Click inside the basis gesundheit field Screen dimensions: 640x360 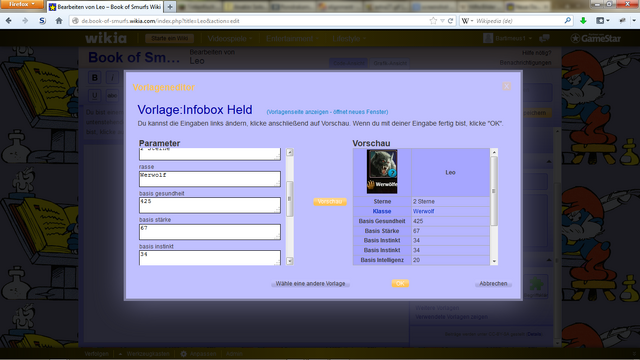(x=210, y=205)
